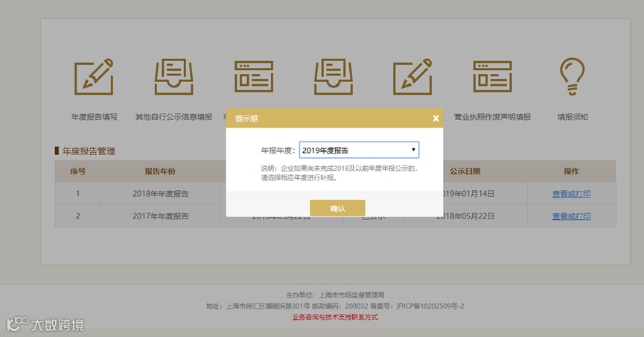644x337 pixels.
Task: Open the 业务咨询与技术支持联系方式 footer link
Action: pos(335,318)
